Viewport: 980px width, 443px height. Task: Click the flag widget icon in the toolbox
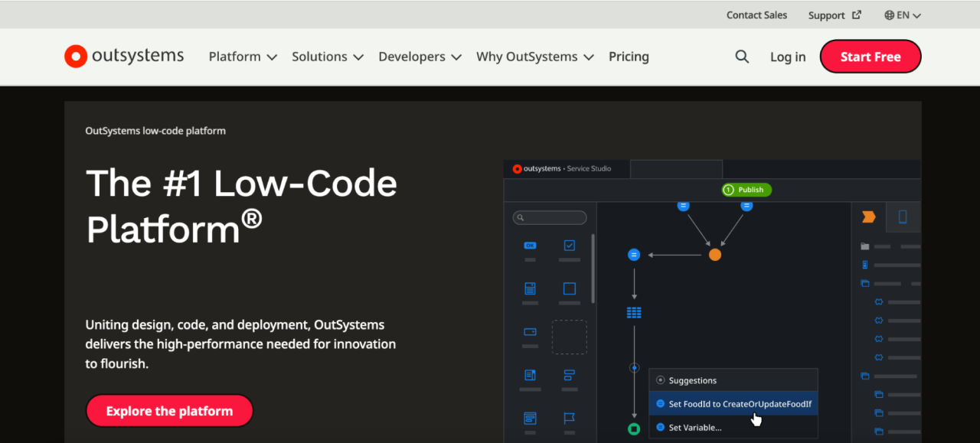570,418
